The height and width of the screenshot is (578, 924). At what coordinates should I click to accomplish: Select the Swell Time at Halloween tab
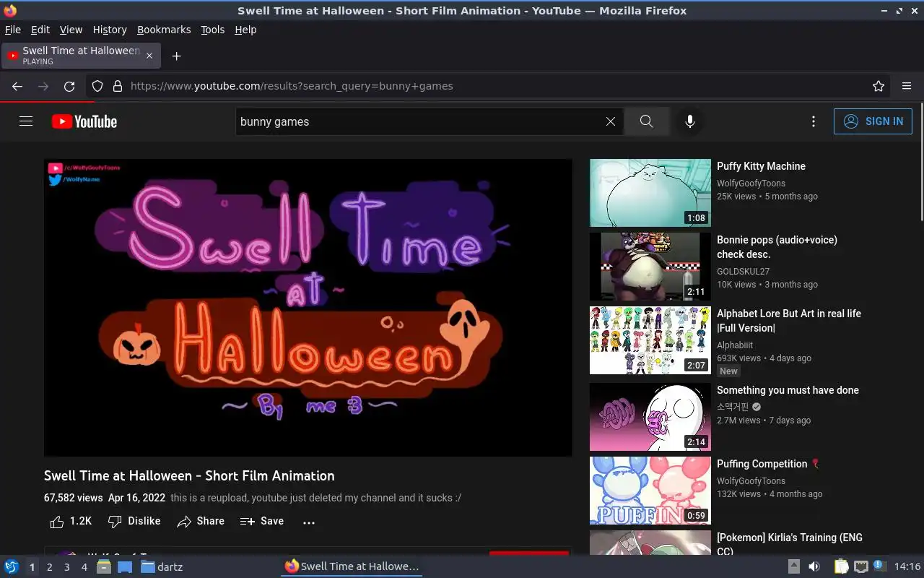[81, 56]
